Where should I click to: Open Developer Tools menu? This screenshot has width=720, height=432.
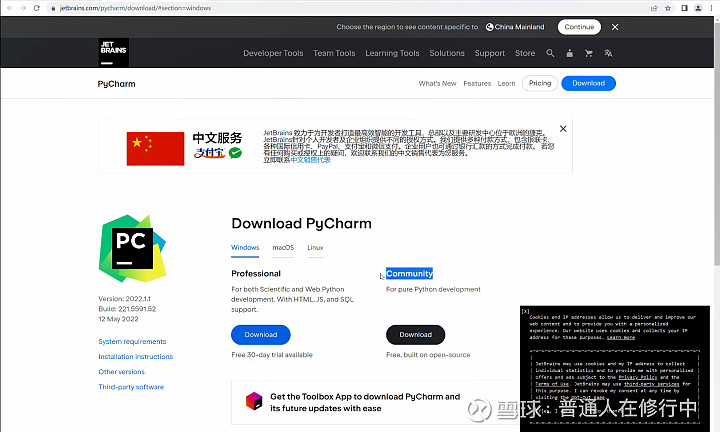273,53
